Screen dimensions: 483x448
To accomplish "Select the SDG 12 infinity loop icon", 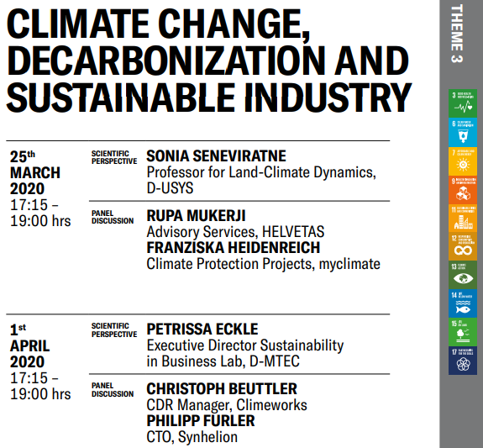I will (x=463, y=246).
